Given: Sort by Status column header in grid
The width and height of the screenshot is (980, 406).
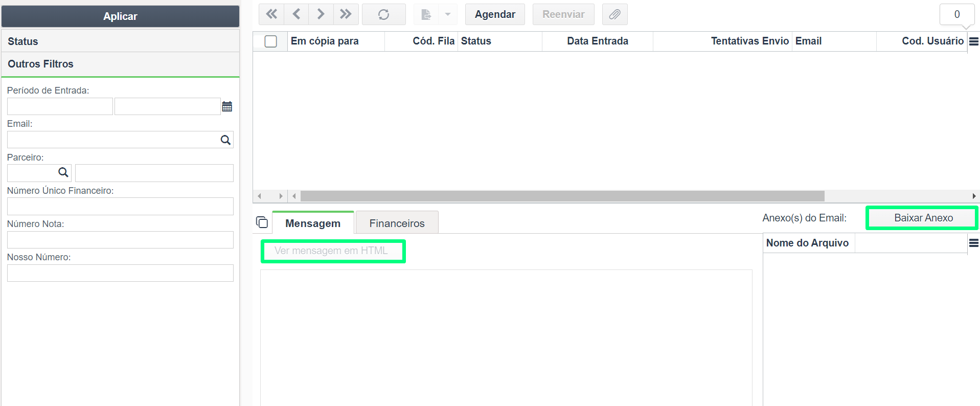Looking at the screenshot, I should point(500,41).
